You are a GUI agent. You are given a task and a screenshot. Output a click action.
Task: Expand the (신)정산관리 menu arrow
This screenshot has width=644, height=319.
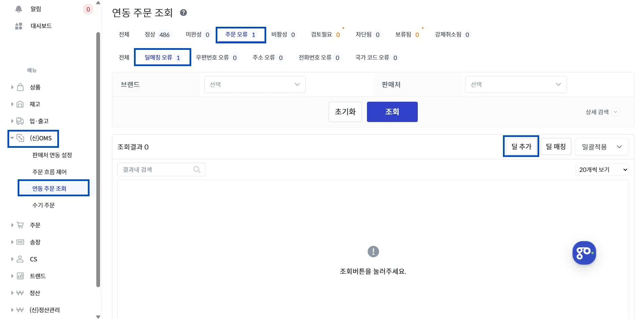tap(12, 310)
